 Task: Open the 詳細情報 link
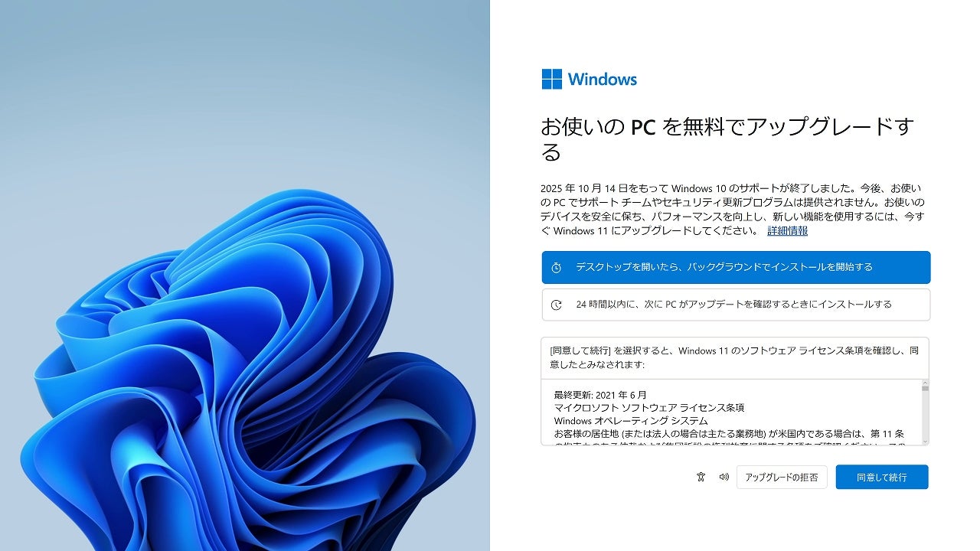(x=787, y=230)
